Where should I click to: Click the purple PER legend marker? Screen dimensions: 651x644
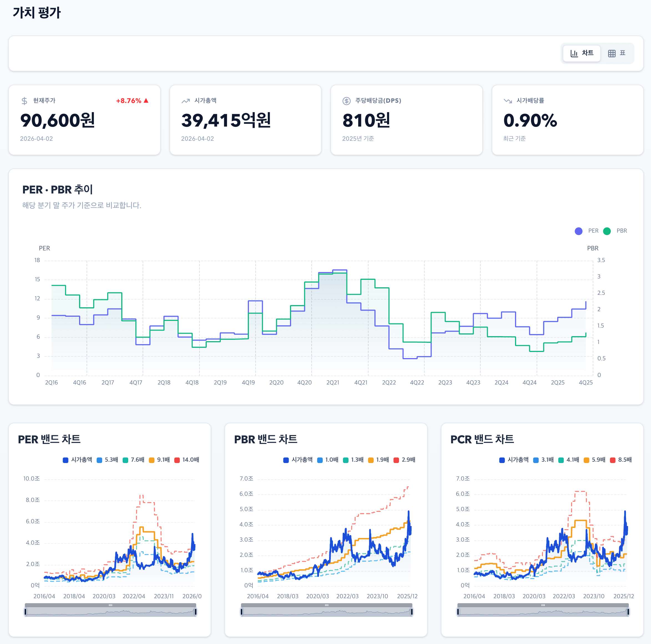(x=578, y=230)
